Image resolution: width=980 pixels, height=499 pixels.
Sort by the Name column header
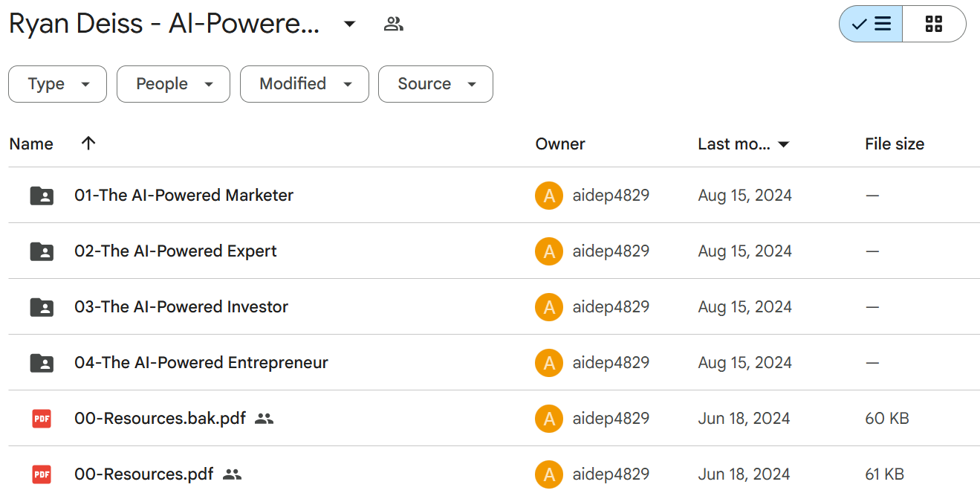tap(31, 144)
